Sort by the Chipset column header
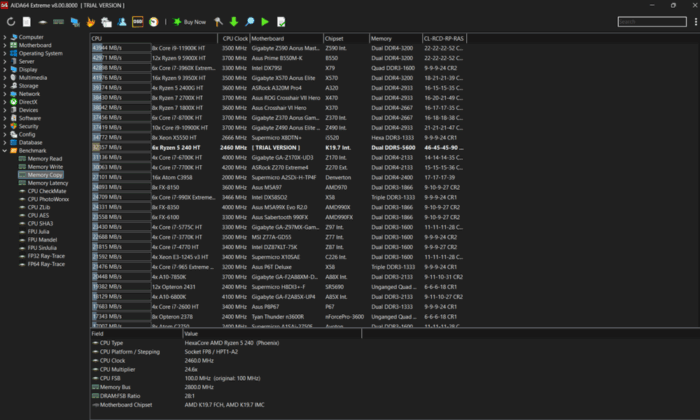 click(x=346, y=38)
